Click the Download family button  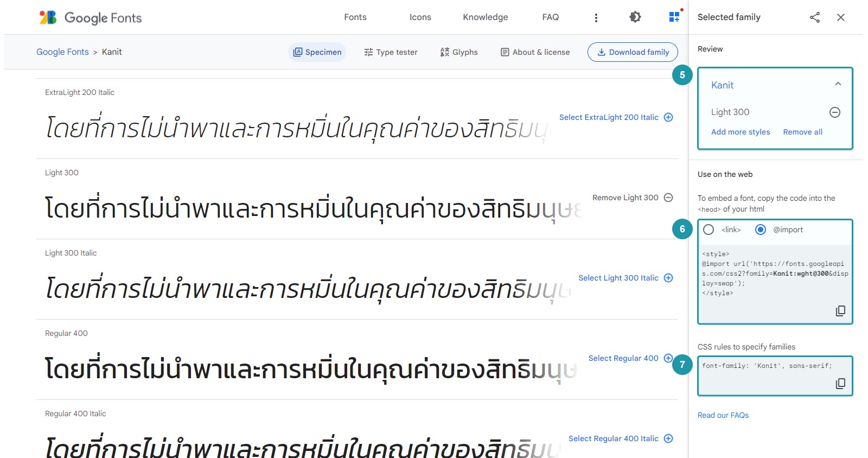pos(633,52)
